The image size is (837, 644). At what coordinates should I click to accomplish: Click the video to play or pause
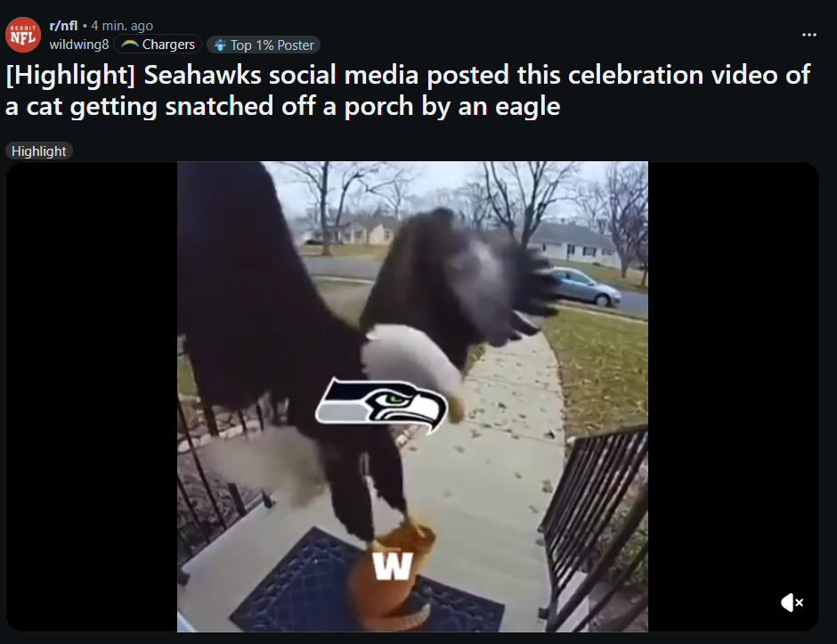click(x=412, y=396)
